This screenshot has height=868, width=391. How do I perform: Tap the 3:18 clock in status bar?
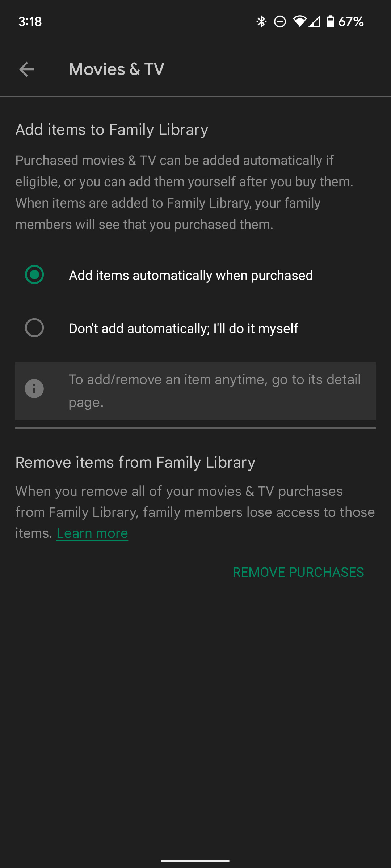coord(30,22)
